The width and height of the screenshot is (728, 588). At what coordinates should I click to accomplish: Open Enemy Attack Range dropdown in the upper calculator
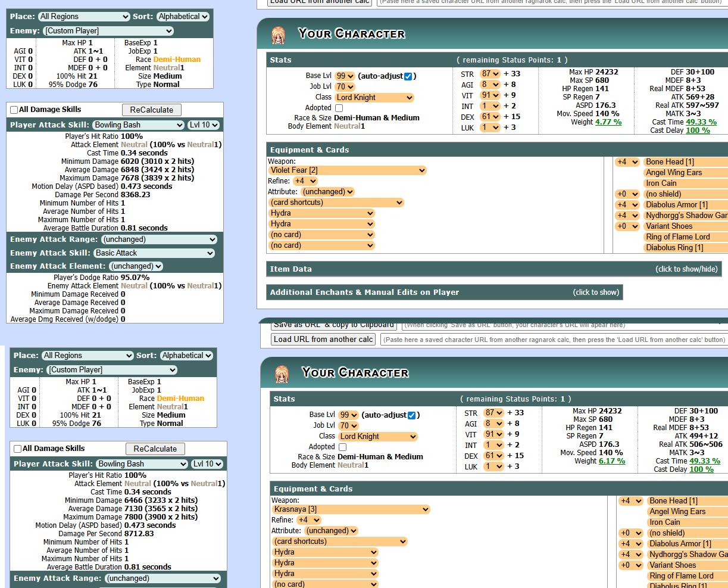159,239
